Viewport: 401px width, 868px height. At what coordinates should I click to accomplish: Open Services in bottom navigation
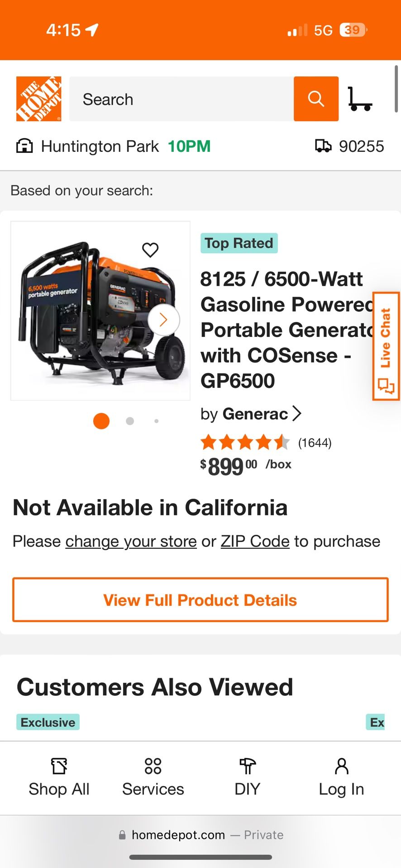[x=153, y=778]
